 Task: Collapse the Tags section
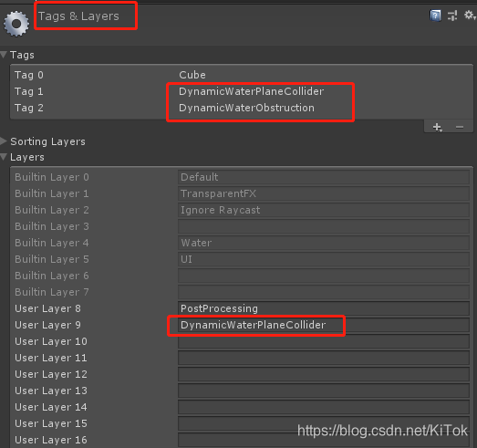click(x=4, y=55)
